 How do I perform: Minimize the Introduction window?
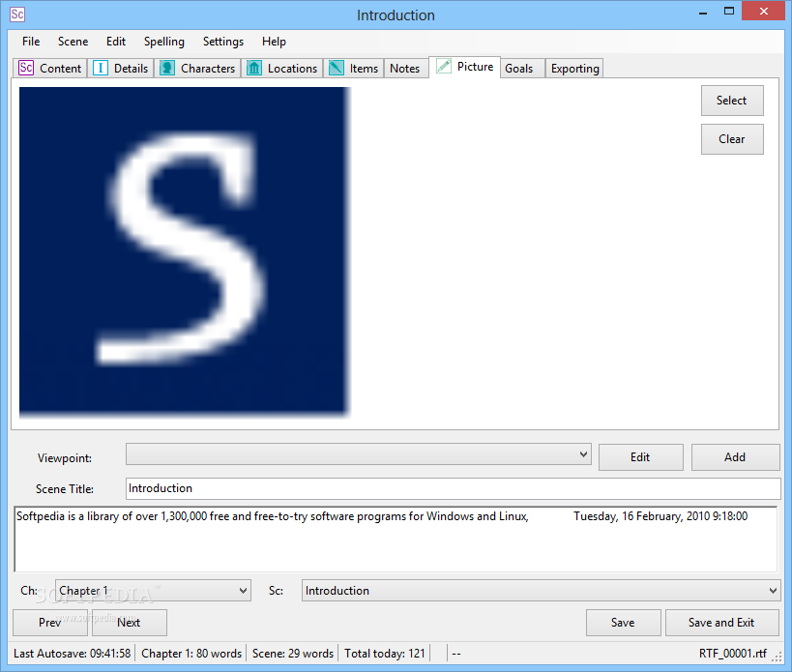tap(703, 13)
